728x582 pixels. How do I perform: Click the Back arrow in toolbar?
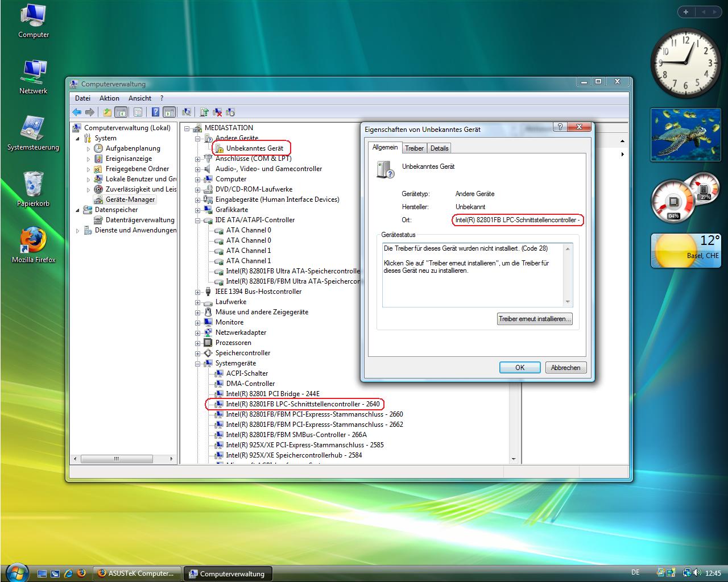pyautogui.click(x=77, y=113)
